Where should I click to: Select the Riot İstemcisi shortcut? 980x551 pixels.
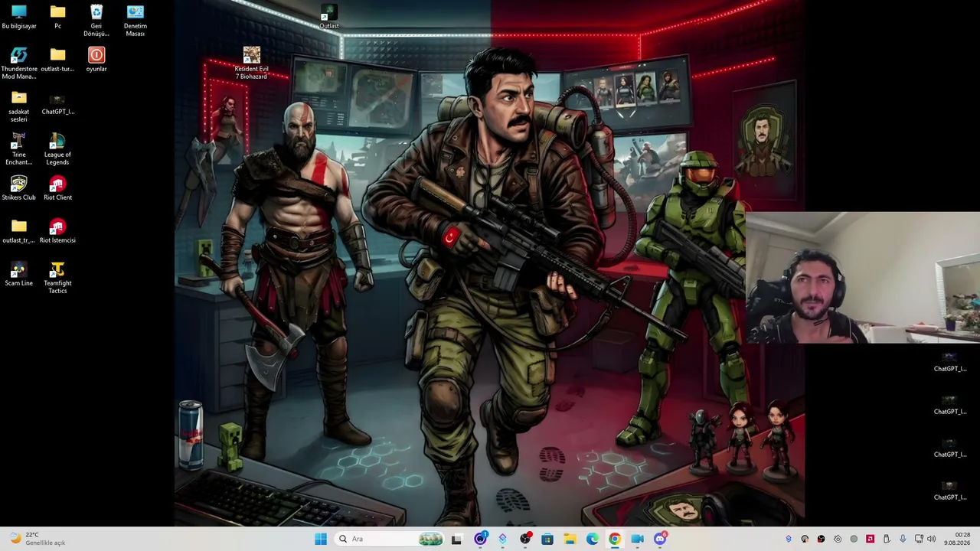tap(57, 231)
